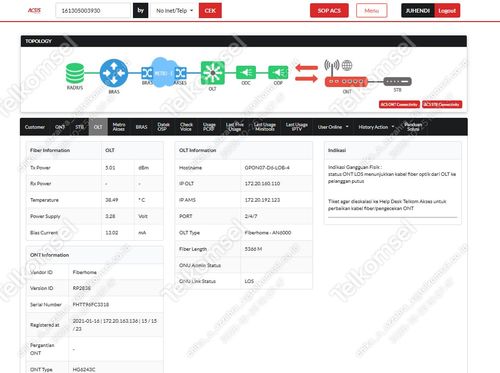Click the Logout button
This screenshot has height=373, width=500.
click(x=447, y=11)
